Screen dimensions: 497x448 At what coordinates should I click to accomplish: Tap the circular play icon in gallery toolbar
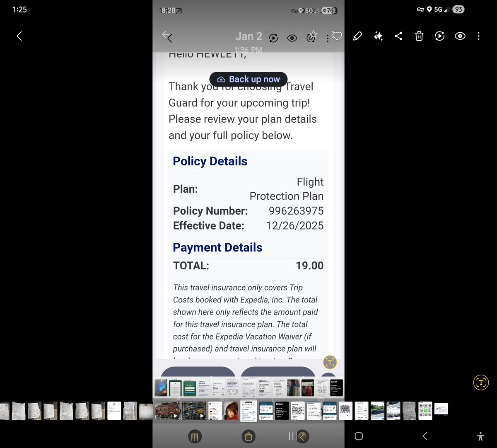(x=439, y=36)
